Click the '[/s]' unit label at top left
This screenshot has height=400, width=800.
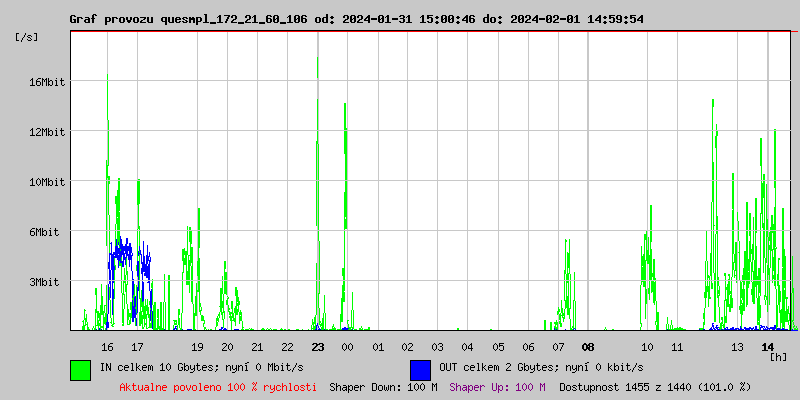click(x=27, y=37)
